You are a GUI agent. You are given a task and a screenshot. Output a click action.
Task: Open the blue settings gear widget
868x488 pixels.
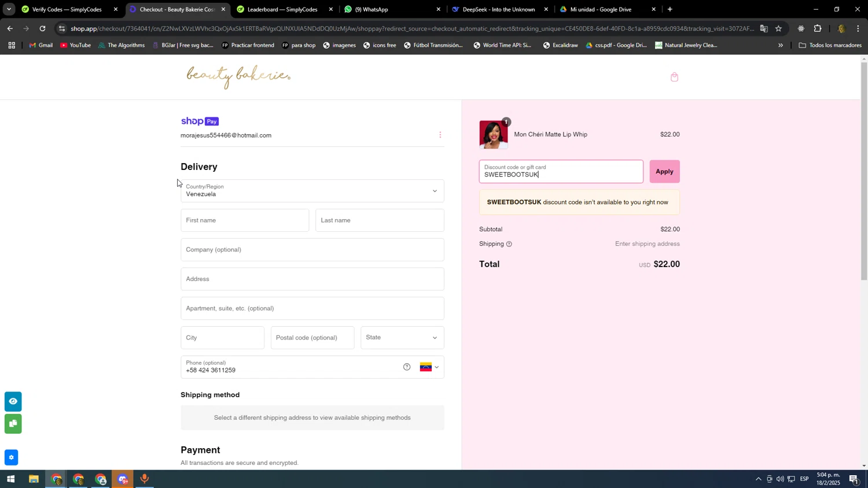click(11, 457)
